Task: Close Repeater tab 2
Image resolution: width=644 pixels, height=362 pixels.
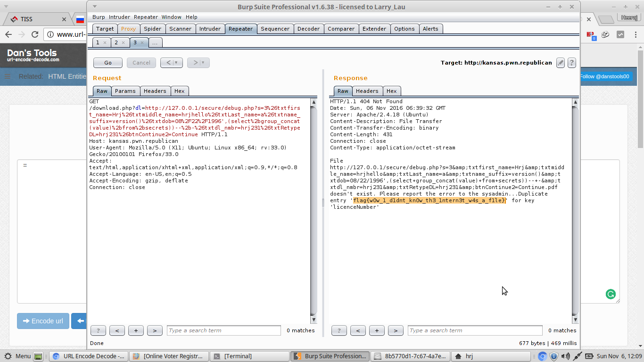Action: click(123, 42)
